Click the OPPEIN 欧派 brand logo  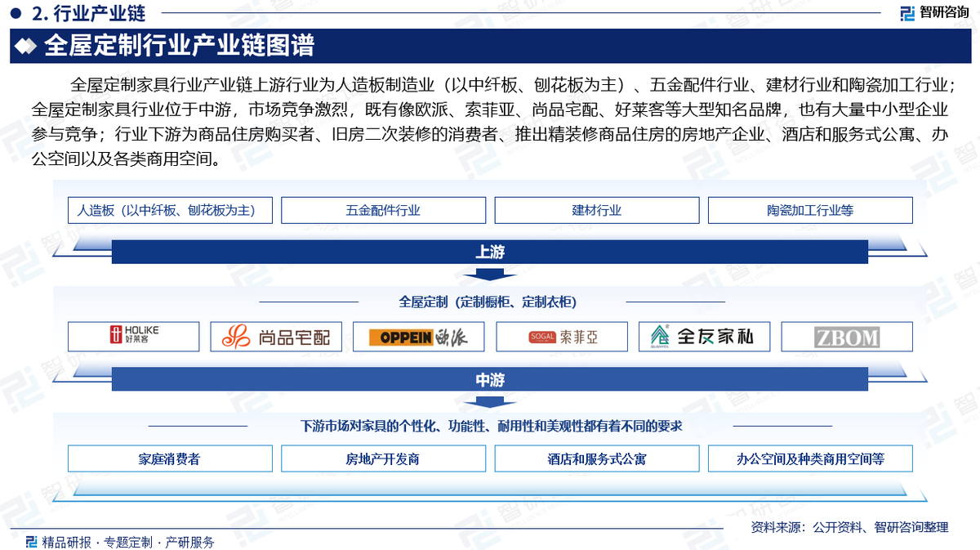[419, 337]
